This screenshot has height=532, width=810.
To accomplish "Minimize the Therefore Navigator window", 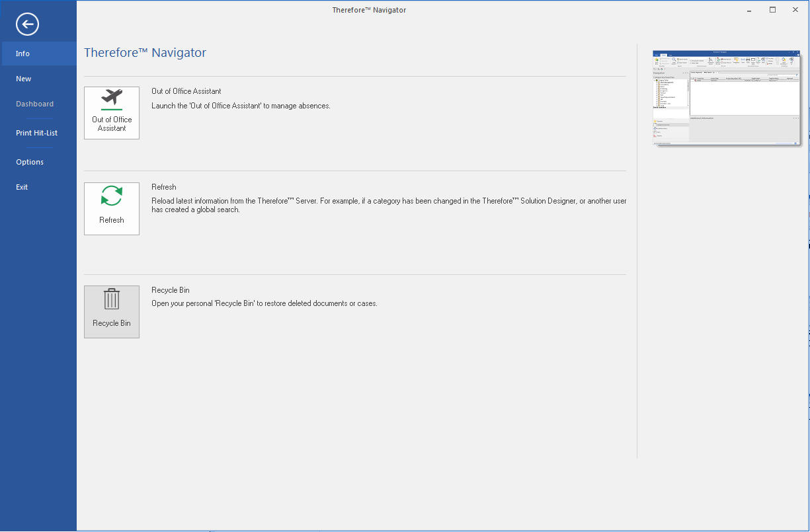I will point(748,9).
